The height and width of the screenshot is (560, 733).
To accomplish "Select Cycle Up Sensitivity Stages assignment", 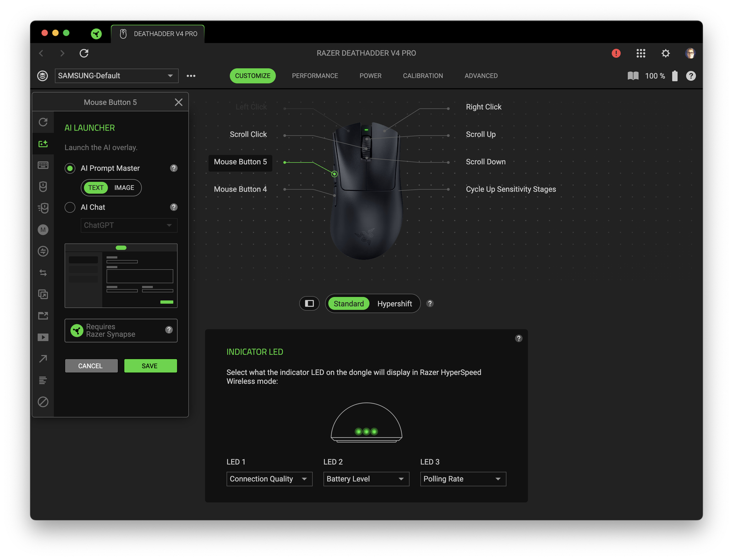I will 511,189.
